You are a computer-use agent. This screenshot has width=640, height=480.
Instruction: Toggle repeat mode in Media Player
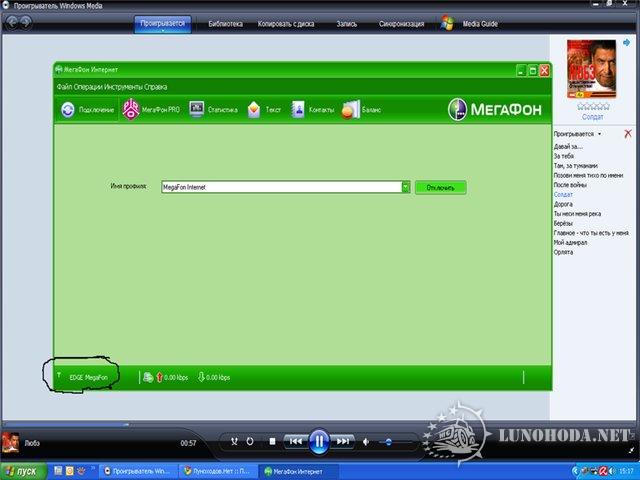point(250,441)
